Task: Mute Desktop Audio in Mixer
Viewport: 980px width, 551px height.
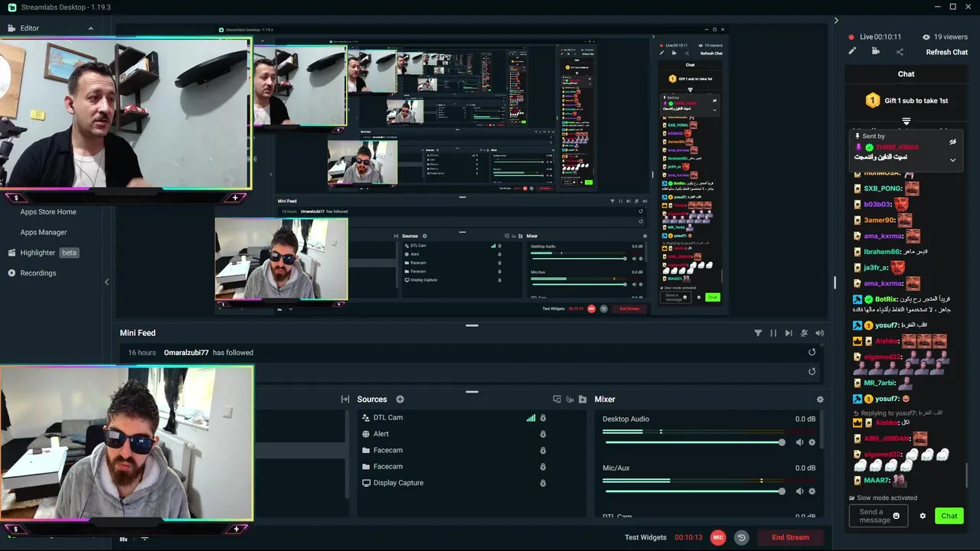Action: [799, 442]
